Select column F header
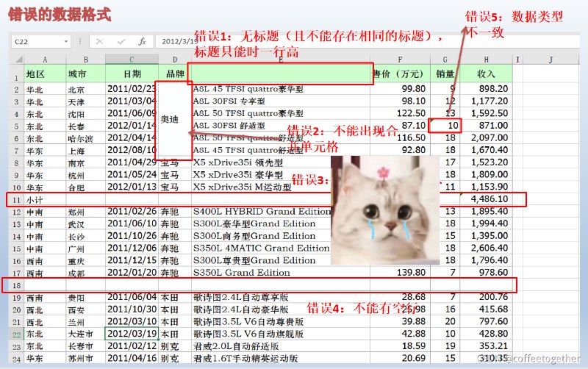 pos(400,60)
